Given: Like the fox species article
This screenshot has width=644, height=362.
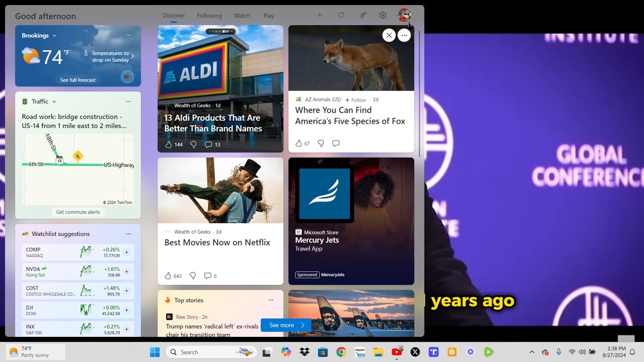Looking at the screenshot, I should tap(299, 143).
